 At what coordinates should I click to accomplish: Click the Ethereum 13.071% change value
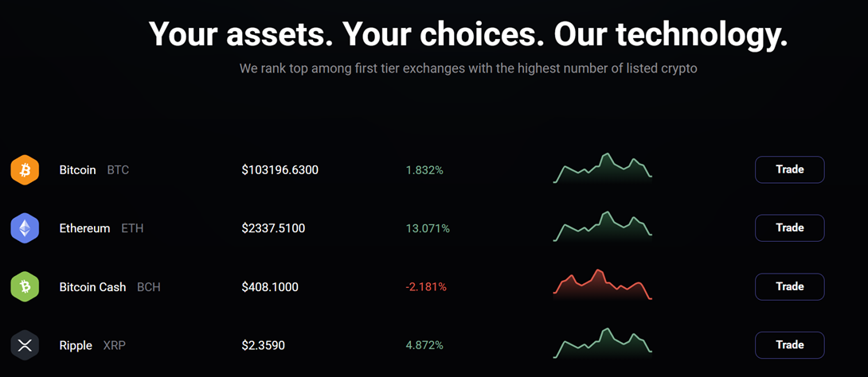428,228
